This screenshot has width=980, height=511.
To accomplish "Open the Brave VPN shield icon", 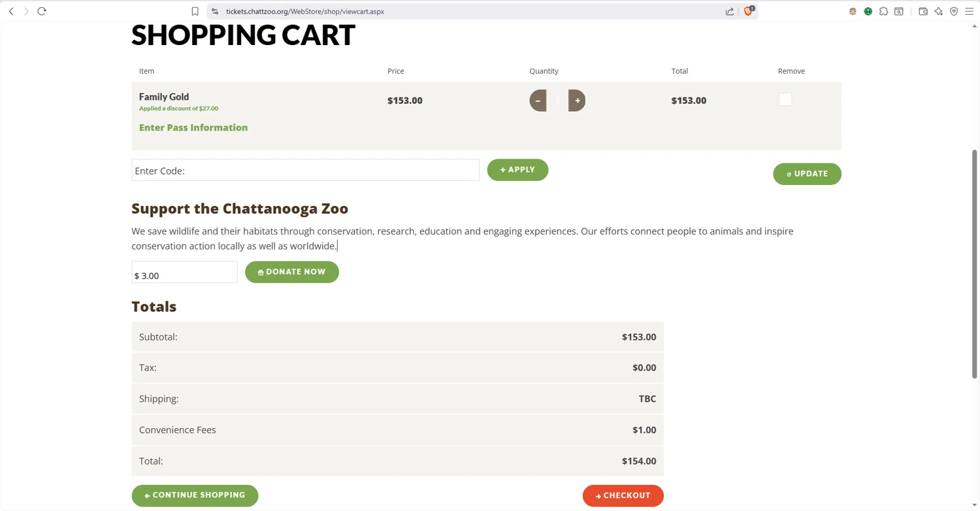I will pyautogui.click(x=954, y=11).
